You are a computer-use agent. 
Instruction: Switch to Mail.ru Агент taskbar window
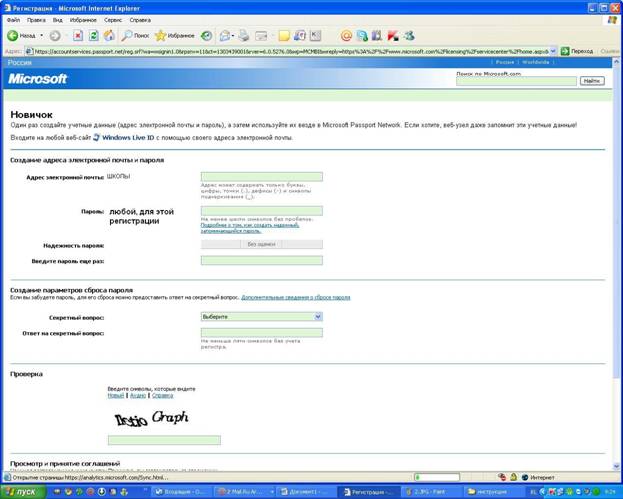244,492
